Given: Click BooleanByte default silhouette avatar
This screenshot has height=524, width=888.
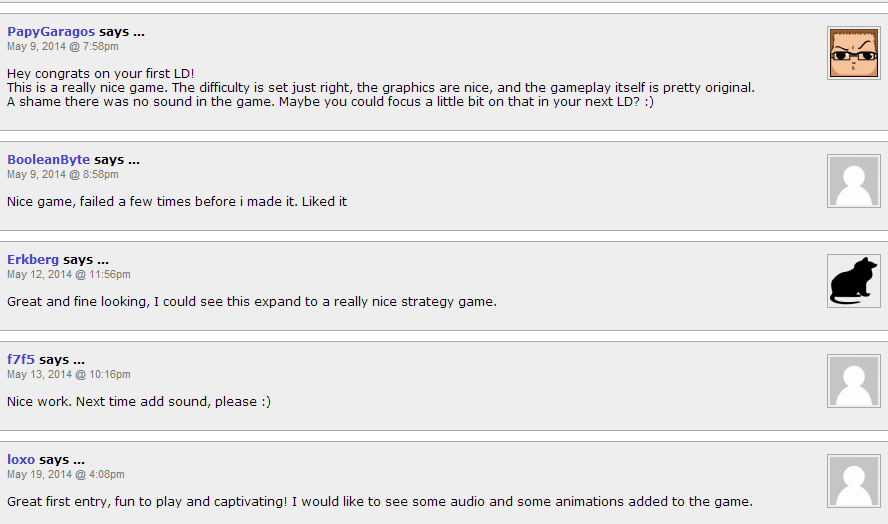Looking at the screenshot, I should tap(853, 181).
